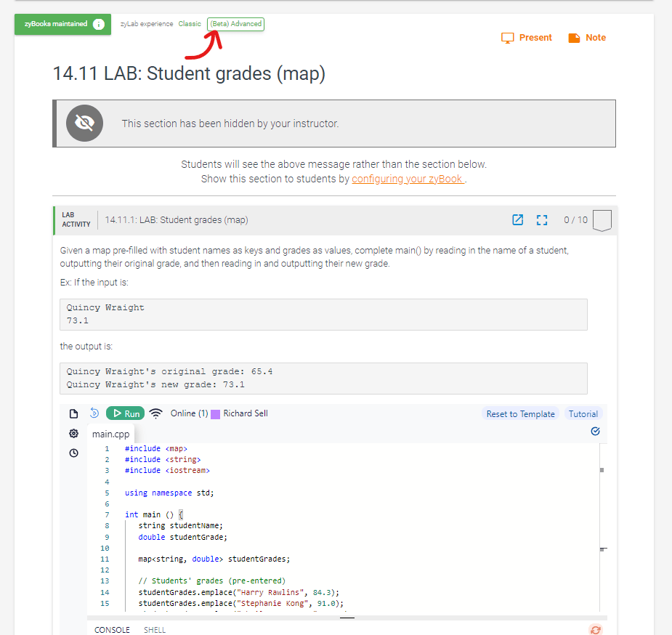Open lab in new window icon

click(x=518, y=220)
